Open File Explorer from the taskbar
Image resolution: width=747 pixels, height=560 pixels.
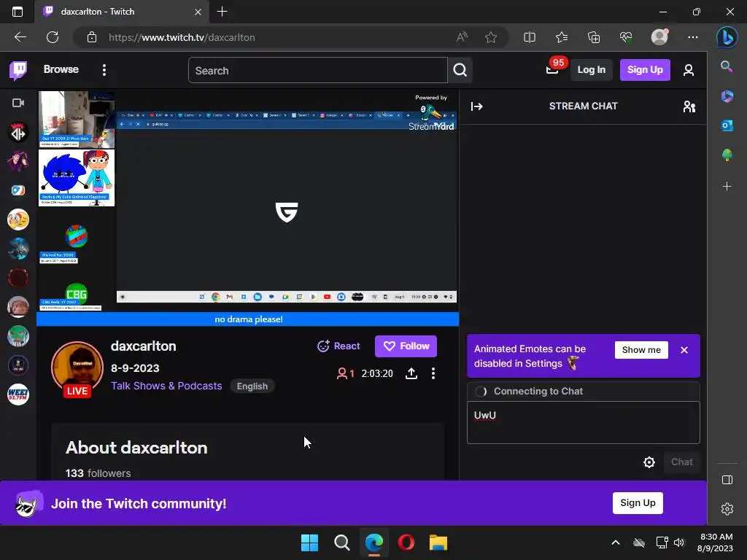pos(438,542)
